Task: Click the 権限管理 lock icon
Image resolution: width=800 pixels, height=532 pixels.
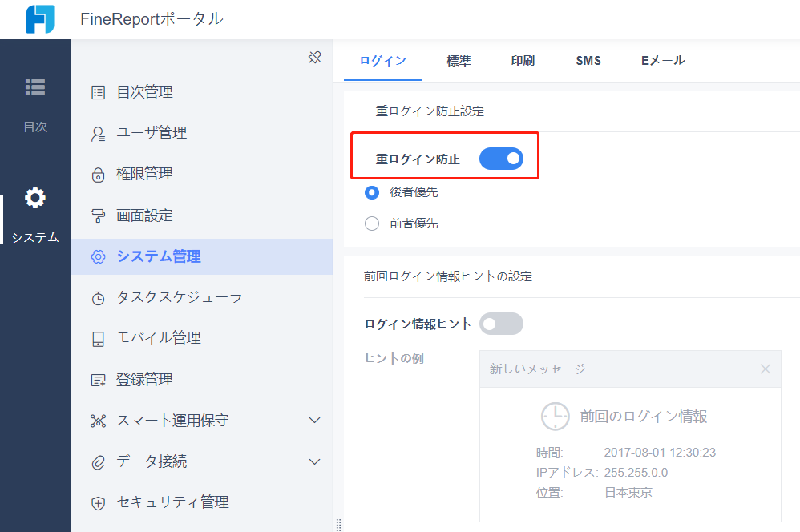Action: 98,175
